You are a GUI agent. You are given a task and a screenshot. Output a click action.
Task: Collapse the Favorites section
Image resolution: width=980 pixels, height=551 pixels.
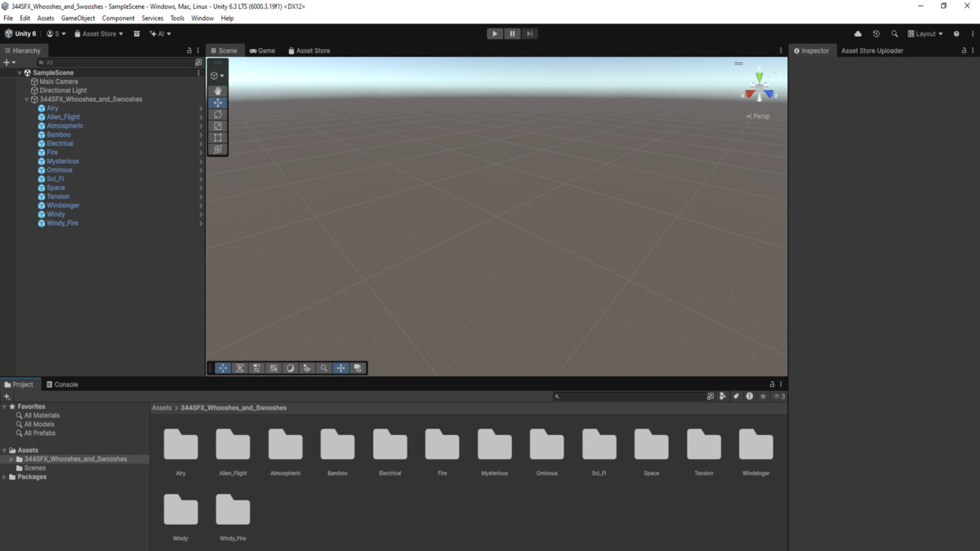pos(5,407)
